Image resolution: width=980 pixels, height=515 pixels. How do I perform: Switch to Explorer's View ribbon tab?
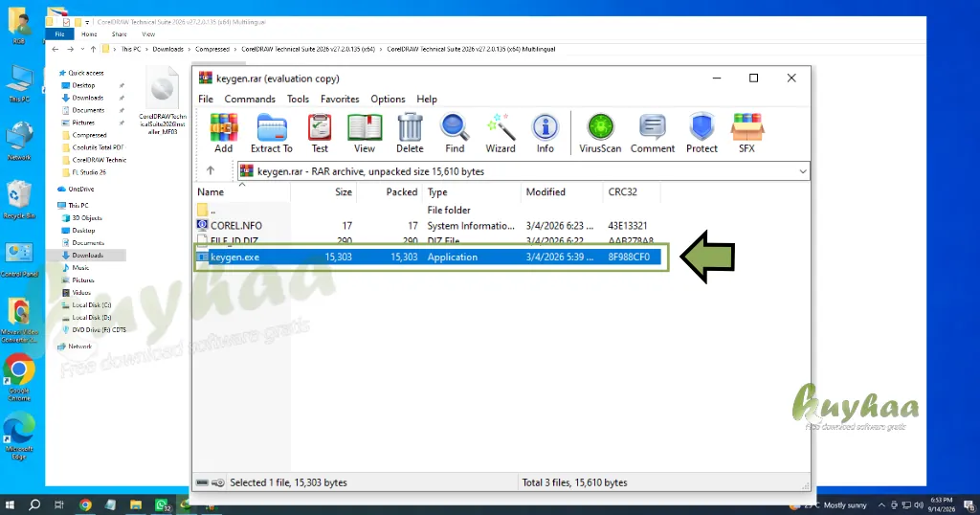pos(148,34)
